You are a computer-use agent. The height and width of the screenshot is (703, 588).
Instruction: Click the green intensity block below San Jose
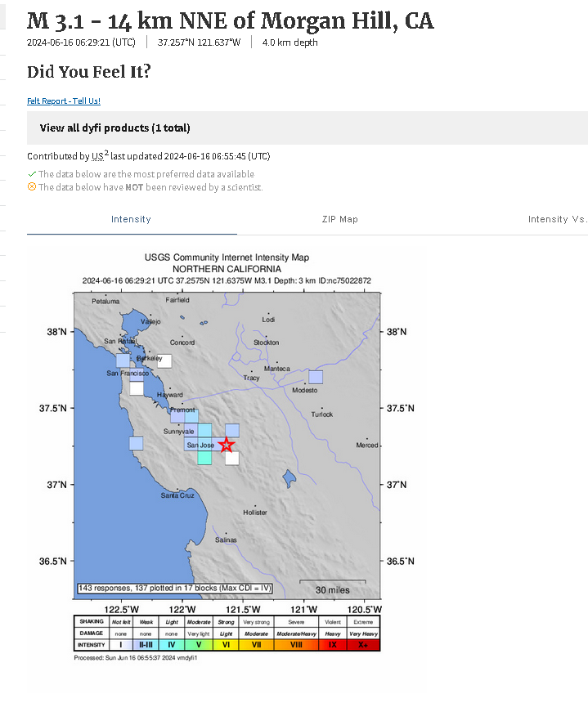(x=204, y=458)
